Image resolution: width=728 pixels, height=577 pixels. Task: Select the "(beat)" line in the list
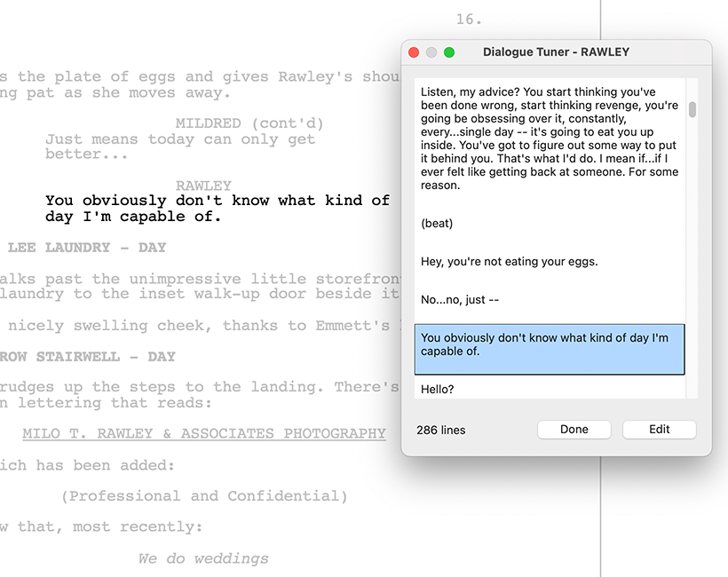[437, 224]
